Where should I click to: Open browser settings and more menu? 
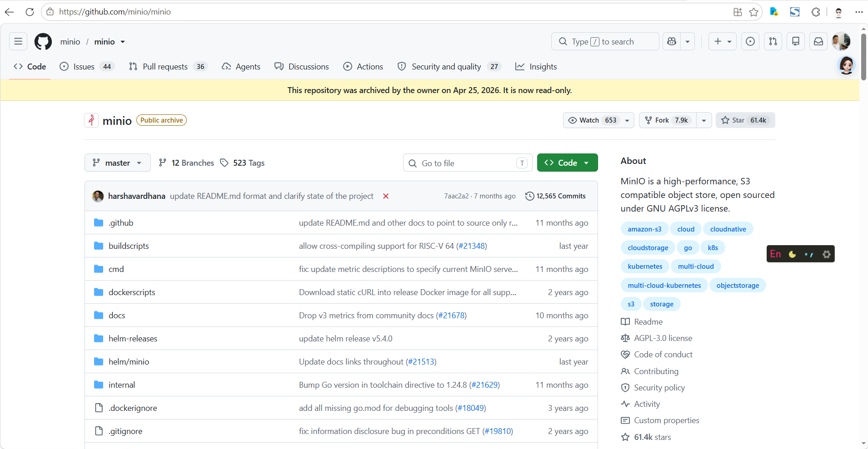pos(858,12)
